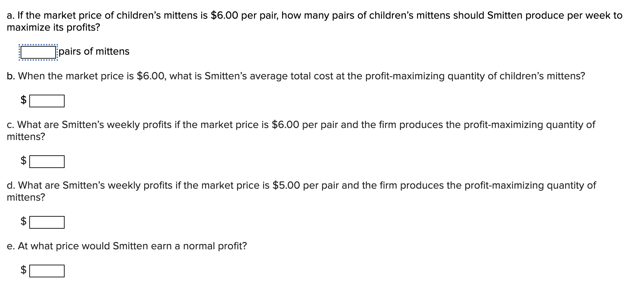The image size is (644, 288).
Task: Click the dollar sign under question e
Action: [x=24, y=269]
